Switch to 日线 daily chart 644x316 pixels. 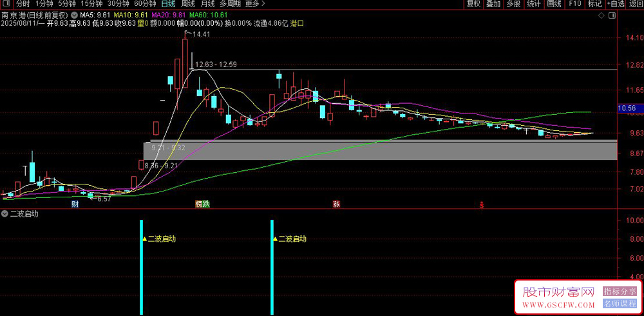point(167,4)
